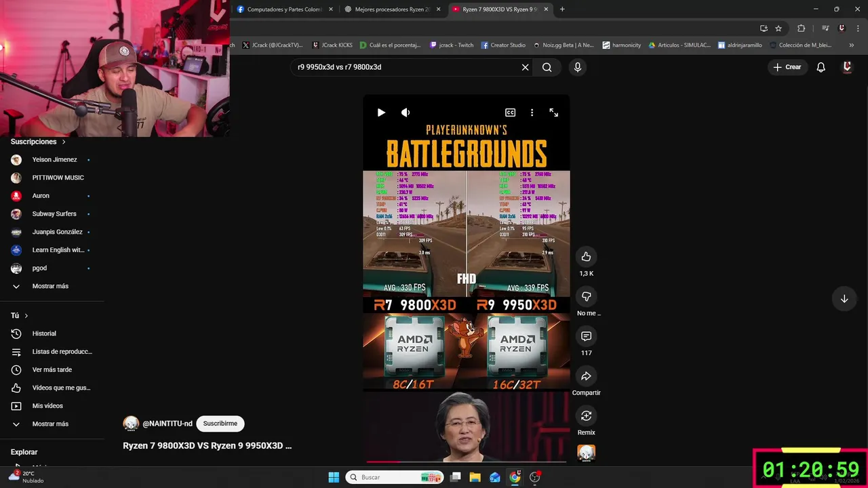Dislike the Short
868x488 pixels.
coord(586,296)
